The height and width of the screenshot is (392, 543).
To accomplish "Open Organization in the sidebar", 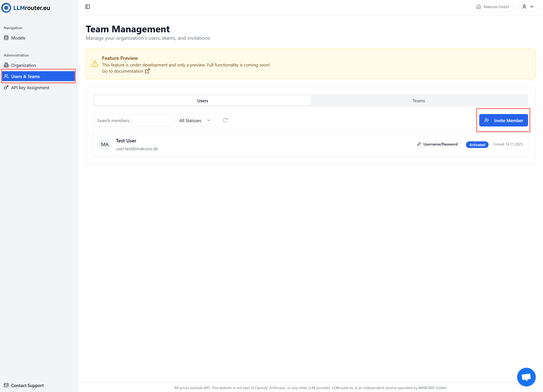I will pyautogui.click(x=23, y=65).
